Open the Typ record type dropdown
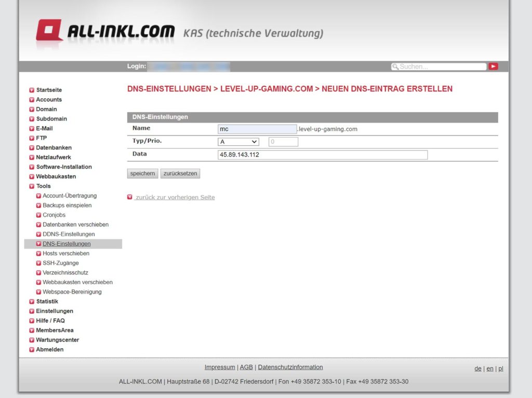This screenshot has width=532, height=398. pyautogui.click(x=238, y=142)
